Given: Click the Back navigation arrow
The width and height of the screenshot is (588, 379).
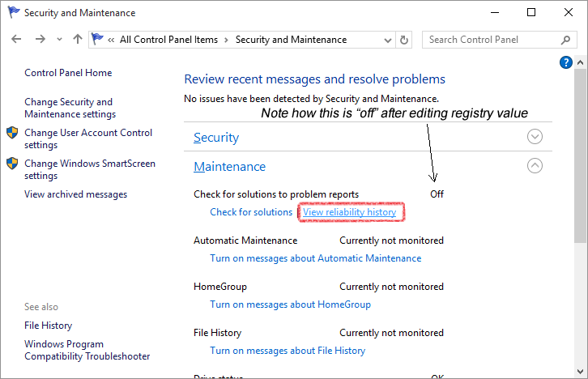Looking at the screenshot, I should (x=16, y=40).
